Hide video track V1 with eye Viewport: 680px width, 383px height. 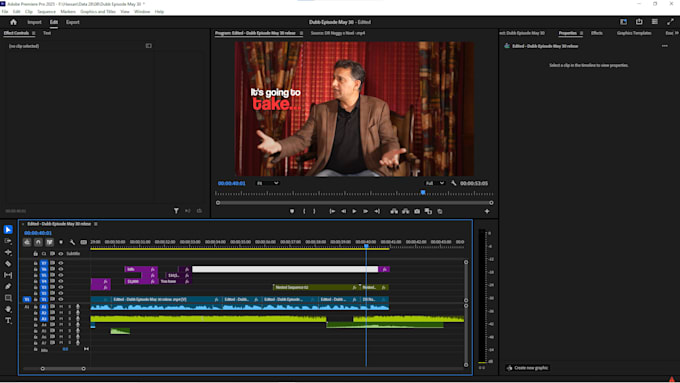point(61,299)
